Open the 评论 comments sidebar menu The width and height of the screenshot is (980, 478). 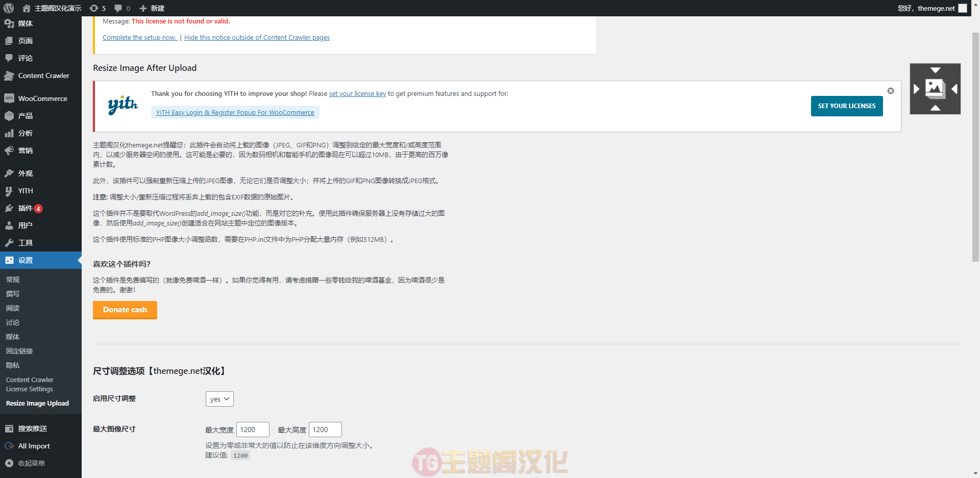pyautogui.click(x=41, y=58)
